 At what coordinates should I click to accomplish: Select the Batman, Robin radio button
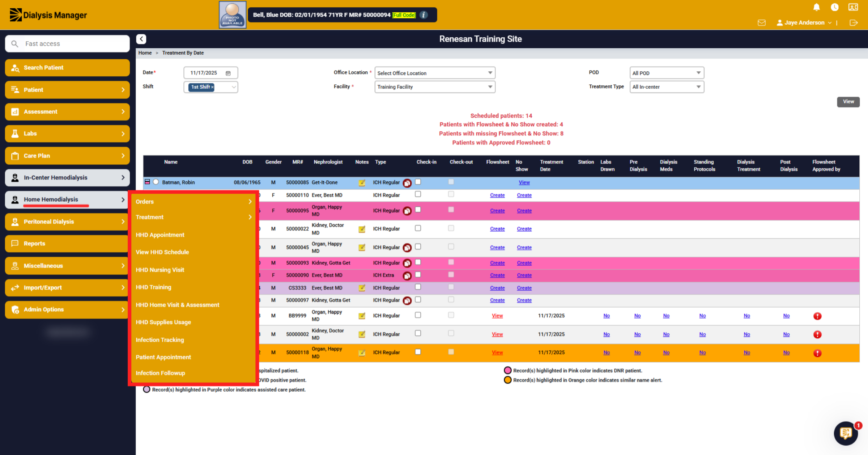[x=156, y=182]
